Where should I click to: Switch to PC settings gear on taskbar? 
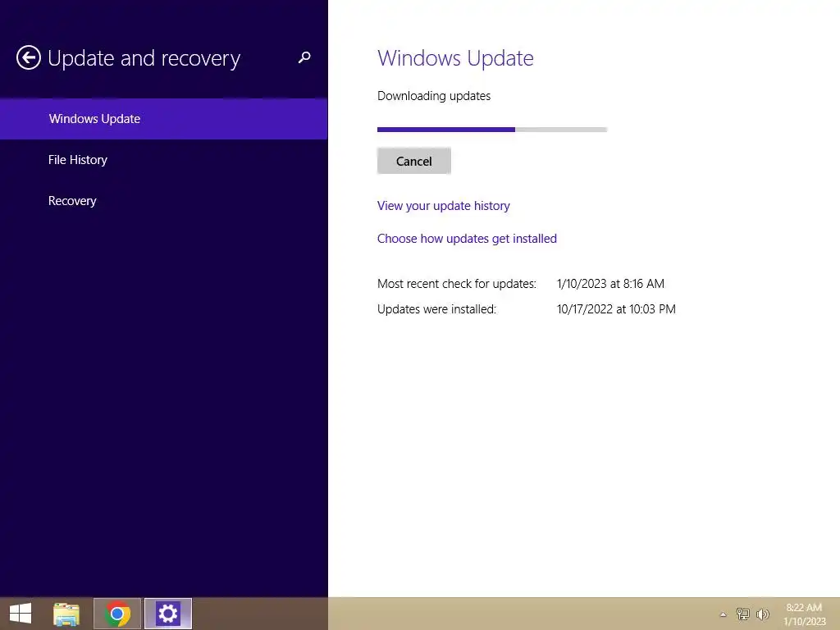(167, 614)
